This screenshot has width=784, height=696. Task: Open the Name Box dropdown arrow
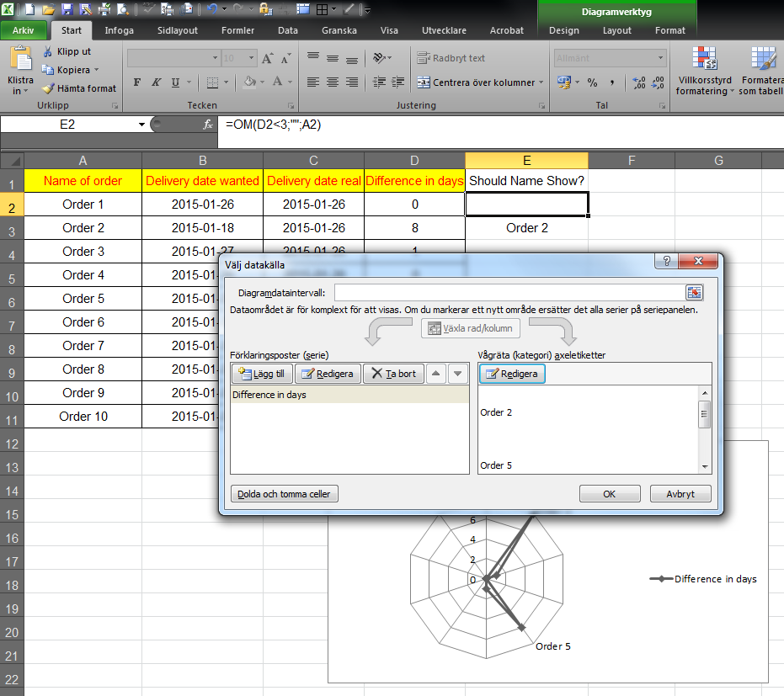[x=142, y=125]
